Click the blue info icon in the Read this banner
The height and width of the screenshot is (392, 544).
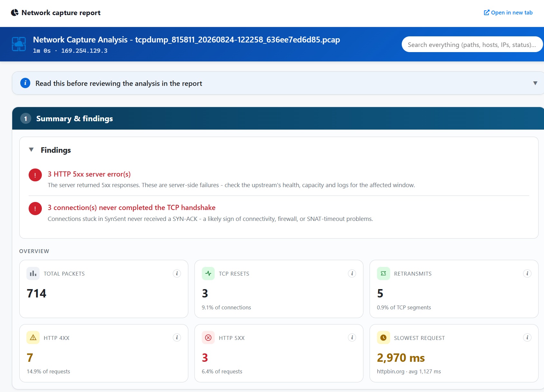tap(25, 83)
